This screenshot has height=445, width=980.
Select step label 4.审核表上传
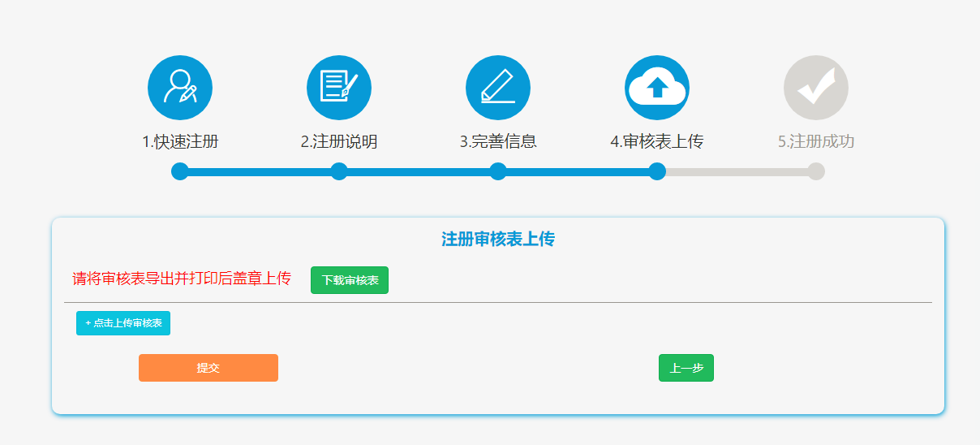[657, 142]
